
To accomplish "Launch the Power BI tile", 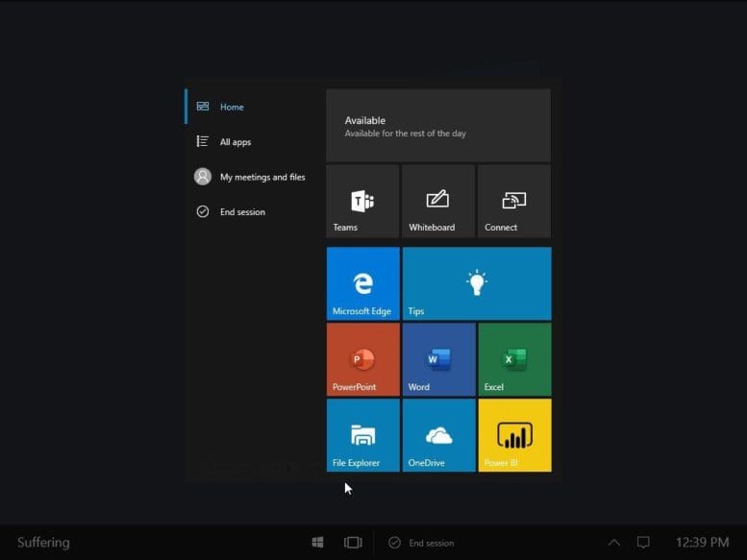I will (x=514, y=435).
